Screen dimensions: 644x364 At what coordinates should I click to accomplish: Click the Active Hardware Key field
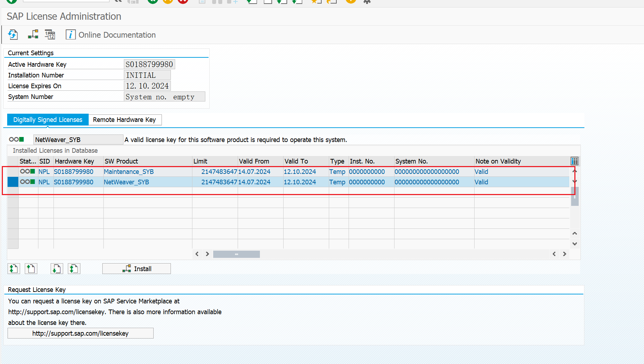click(x=149, y=65)
